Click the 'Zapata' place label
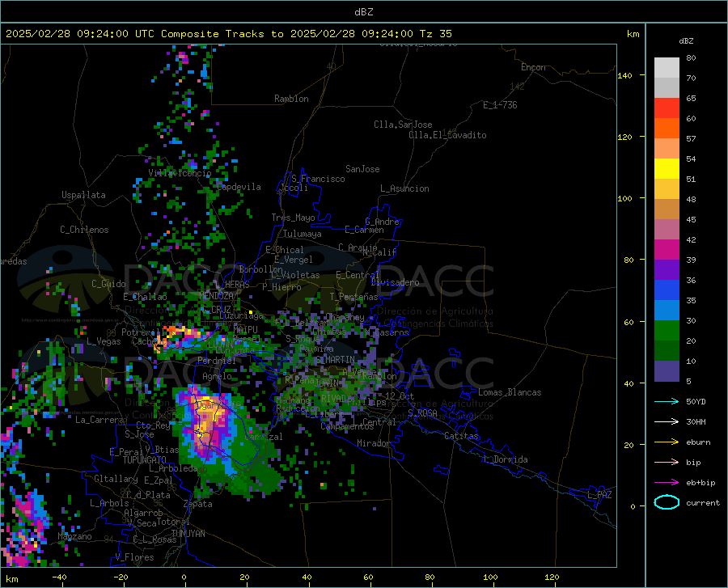 (x=198, y=504)
